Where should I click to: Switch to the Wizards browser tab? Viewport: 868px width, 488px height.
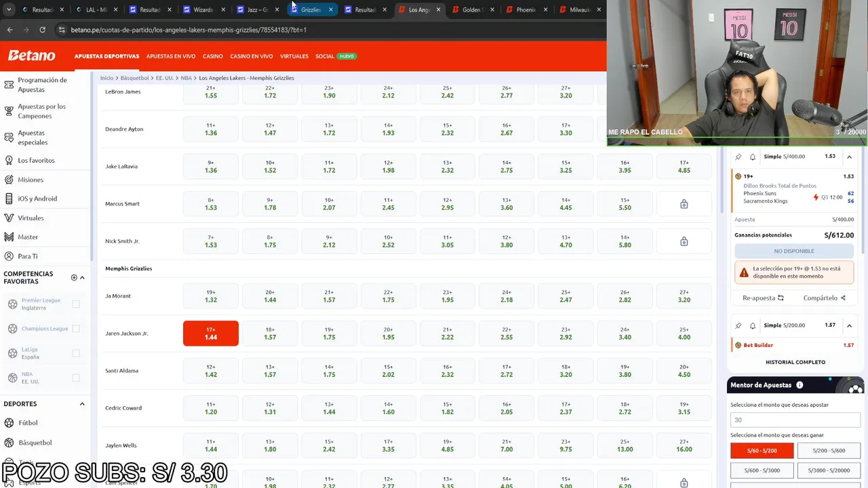coord(203,9)
